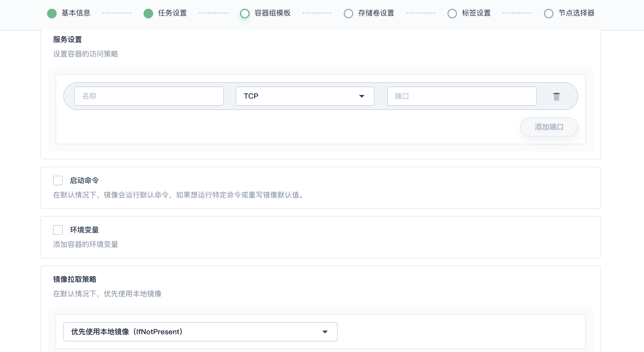Click the 服务设置 heading

[x=68, y=39]
